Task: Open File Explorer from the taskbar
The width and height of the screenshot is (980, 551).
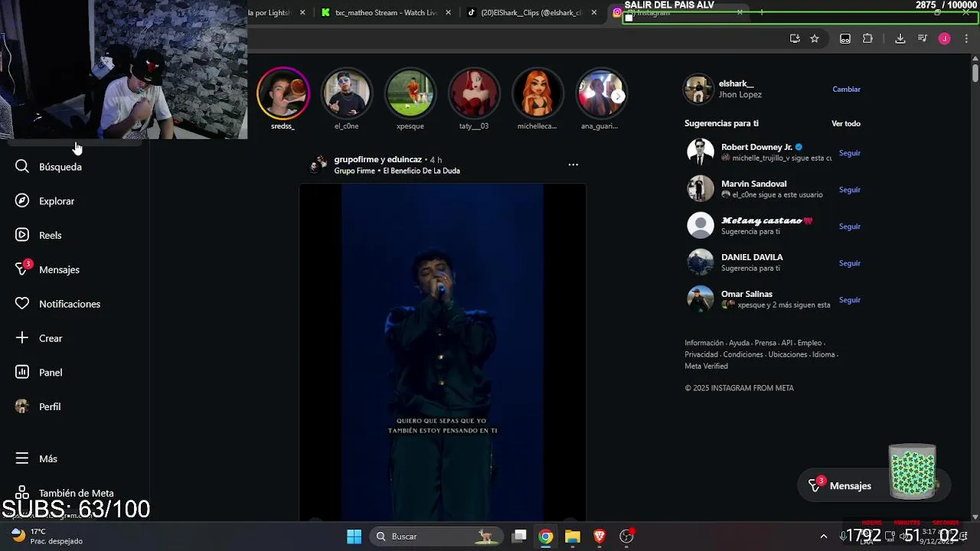Action: (573, 536)
